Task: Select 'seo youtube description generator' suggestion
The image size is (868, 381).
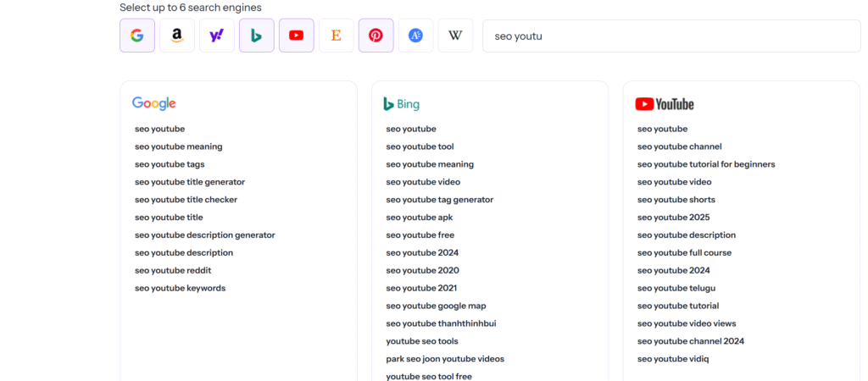Action: pos(205,235)
